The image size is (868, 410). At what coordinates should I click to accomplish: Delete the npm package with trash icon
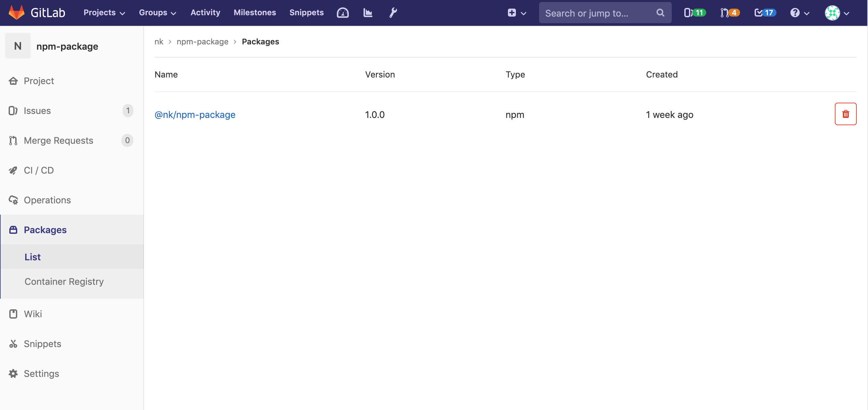[845, 114]
